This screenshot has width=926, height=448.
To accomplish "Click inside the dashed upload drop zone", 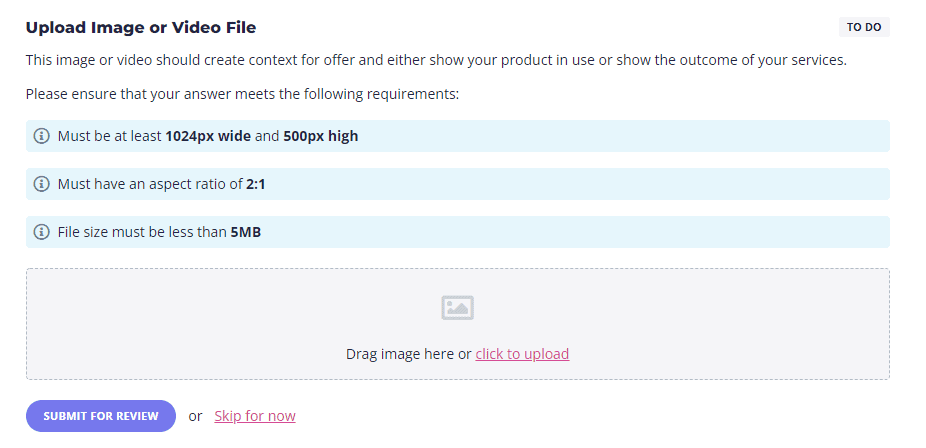I will [x=458, y=324].
